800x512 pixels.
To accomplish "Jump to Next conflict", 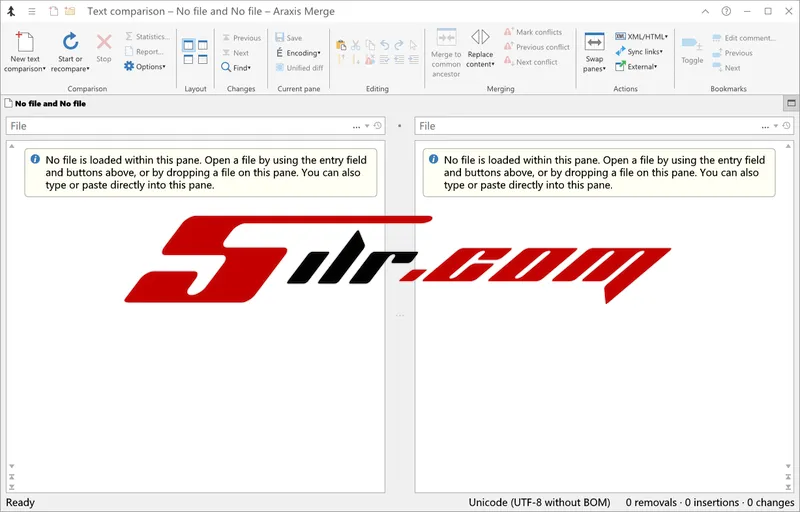I will [x=531, y=62].
